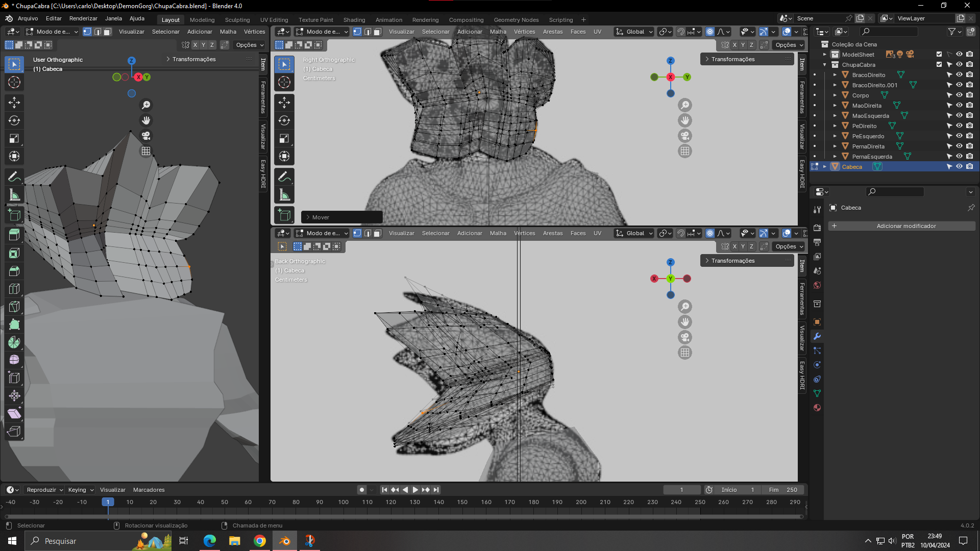Toggle render visibility of PernaDireita

coord(969,146)
